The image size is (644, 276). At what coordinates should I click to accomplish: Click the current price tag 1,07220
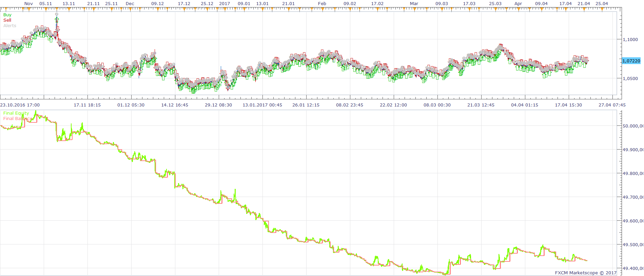(x=631, y=61)
